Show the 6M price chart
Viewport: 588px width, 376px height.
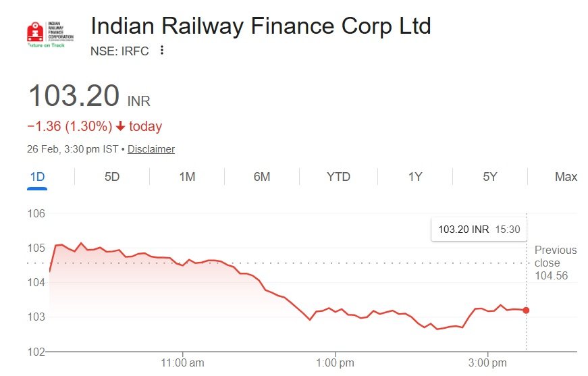click(x=262, y=177)
